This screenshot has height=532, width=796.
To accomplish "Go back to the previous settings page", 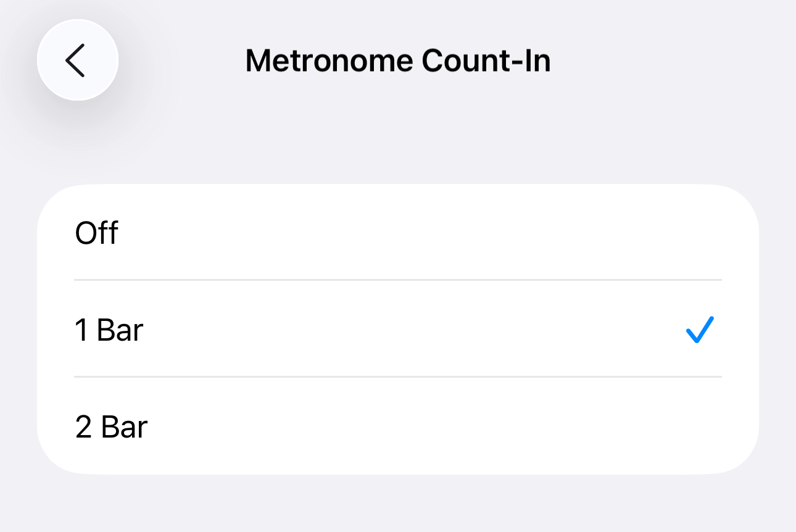I will pyautogui.click(x=77, y=60).
